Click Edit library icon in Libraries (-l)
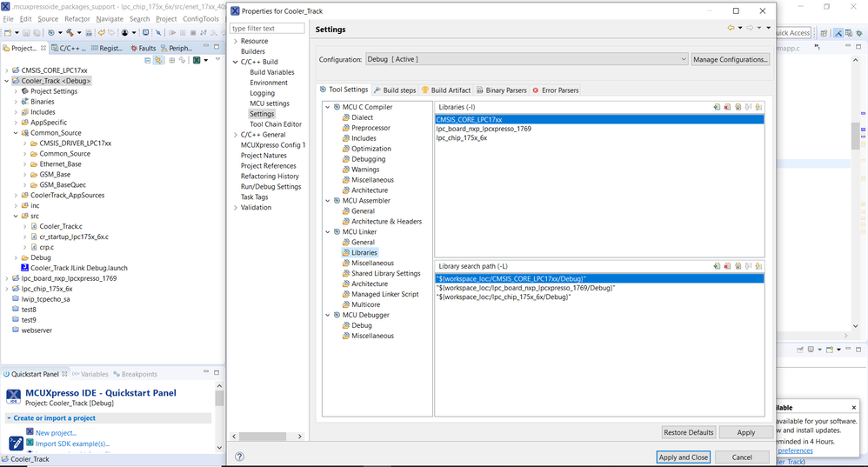The height and width of the screenshot is (467, 868). point(738,107)
